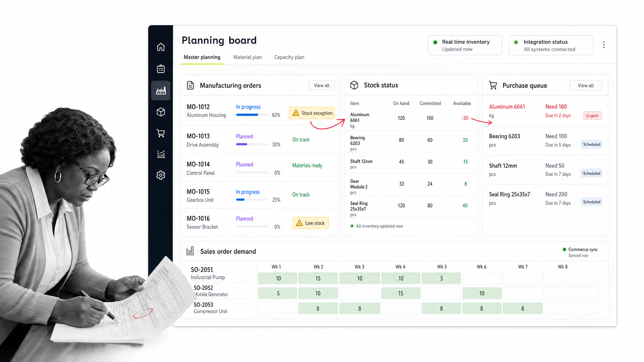644x362 pixels.
Task: Click the On hand column header
Action: click(x=401, y=103)
